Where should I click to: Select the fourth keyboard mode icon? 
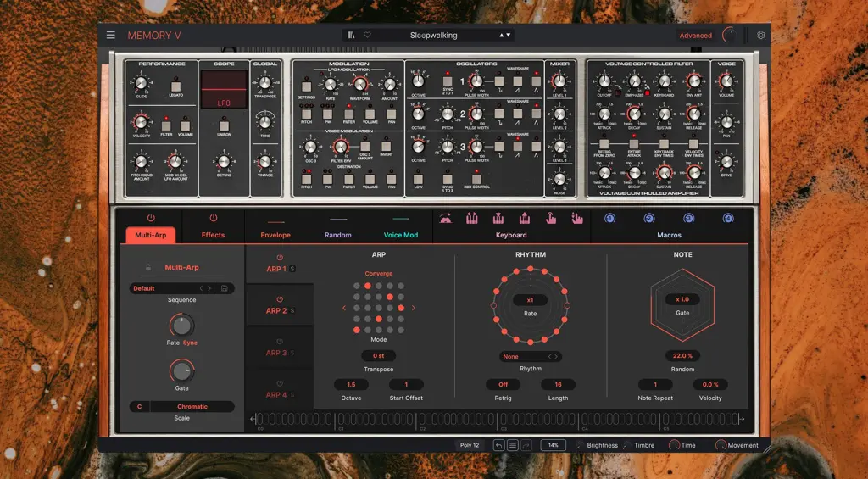pyautogui.click(x=524, y=219)
